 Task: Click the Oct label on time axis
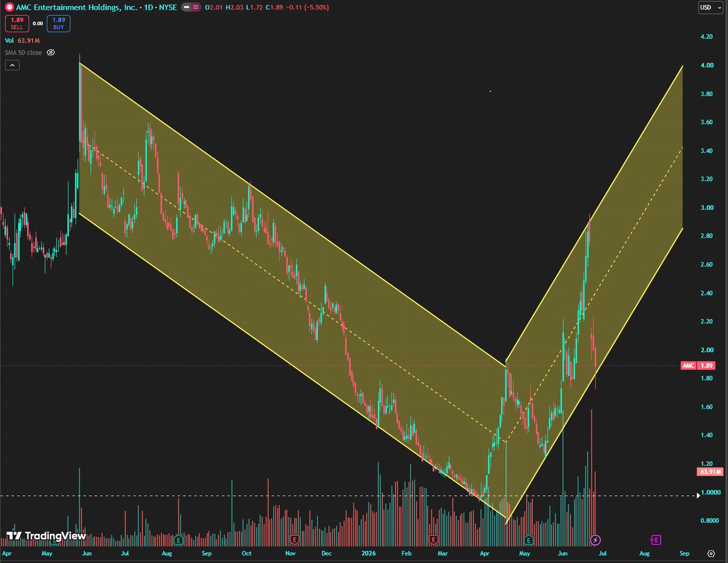tap(246, 554)
